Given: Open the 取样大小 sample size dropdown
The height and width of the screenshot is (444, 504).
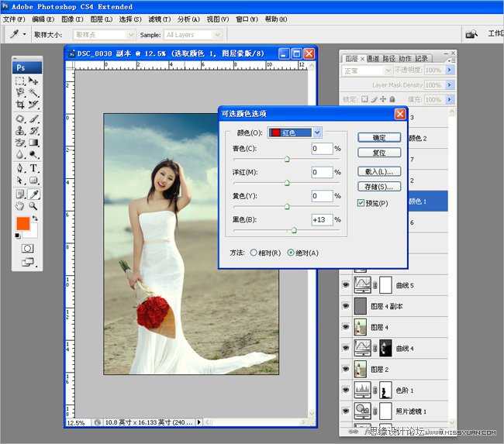Looking at the screenshot, I should [x=104, y=35].
